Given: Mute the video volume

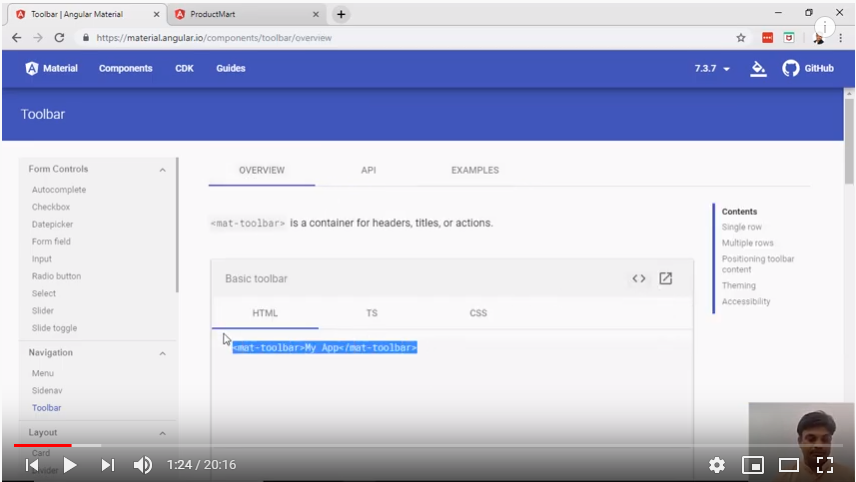Looking at the screenshot, I should click(143, 465).
